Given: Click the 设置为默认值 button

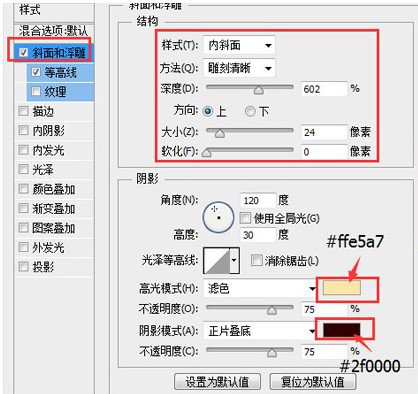Looking at the screenshot, I should coord(217,382).
